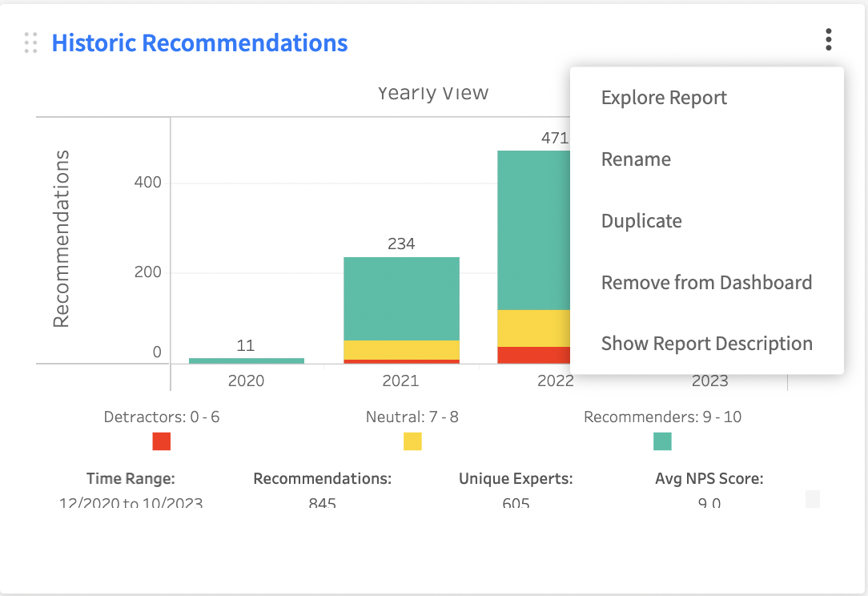Viewport: 868px width, 596px height.
Task: Click the yellow Neutral legend swatch
Action: tap(412, 441)
